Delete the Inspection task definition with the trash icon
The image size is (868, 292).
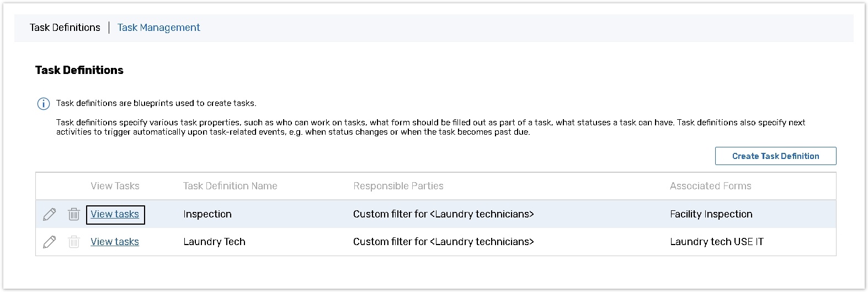pos(74,214)
